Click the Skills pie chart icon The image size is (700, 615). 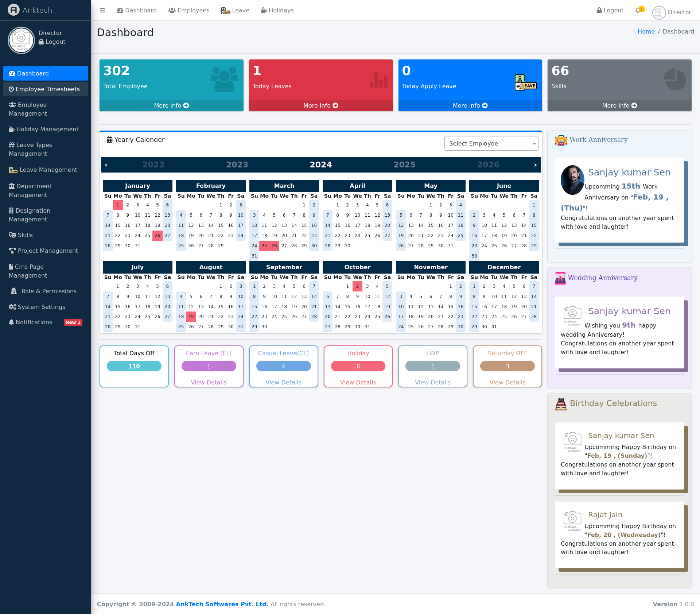(675, 79)
